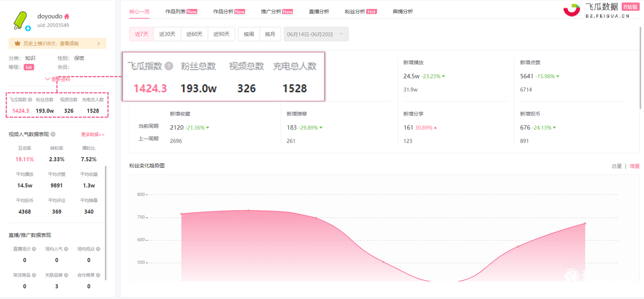Click help icon beside 合作商单

pos(98,275)
